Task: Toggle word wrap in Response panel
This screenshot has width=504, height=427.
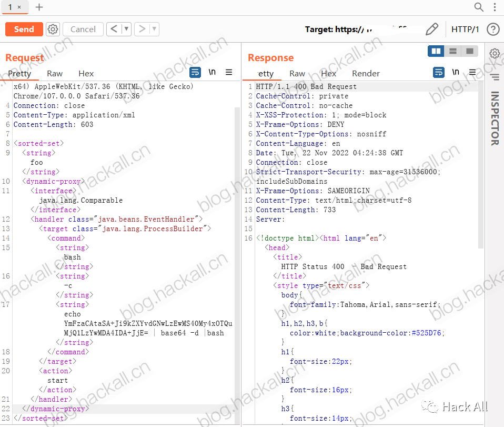Action: pos(439,72)
